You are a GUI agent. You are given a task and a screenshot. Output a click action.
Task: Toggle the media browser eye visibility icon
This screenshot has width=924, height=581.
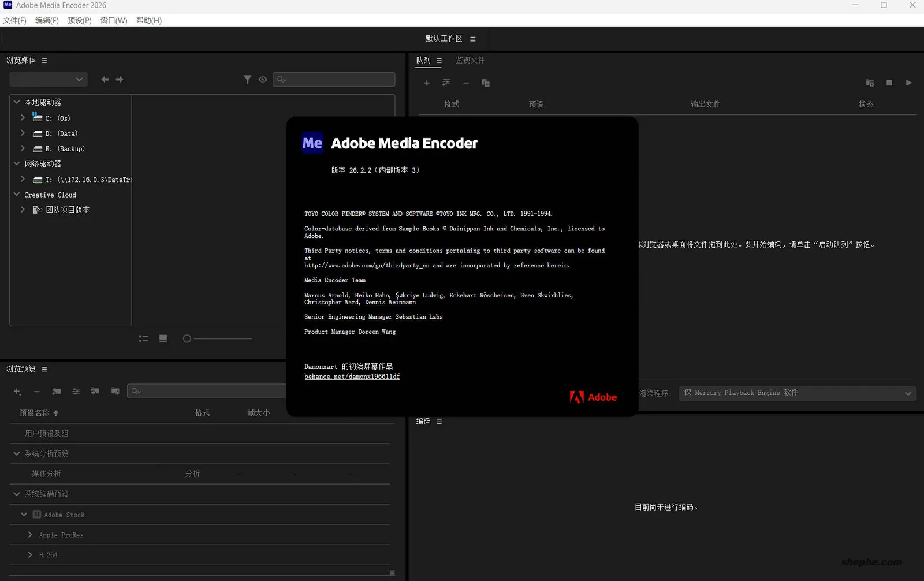coord(263,79)
